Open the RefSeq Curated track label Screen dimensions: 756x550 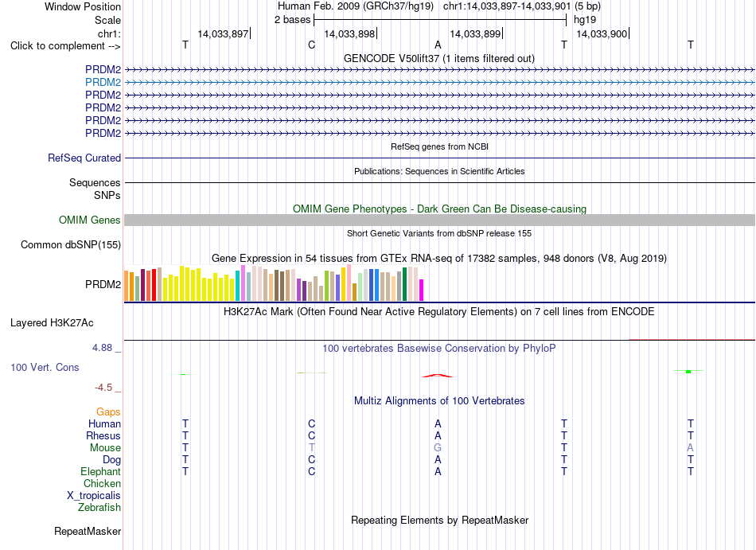click(x=84, y=158)
